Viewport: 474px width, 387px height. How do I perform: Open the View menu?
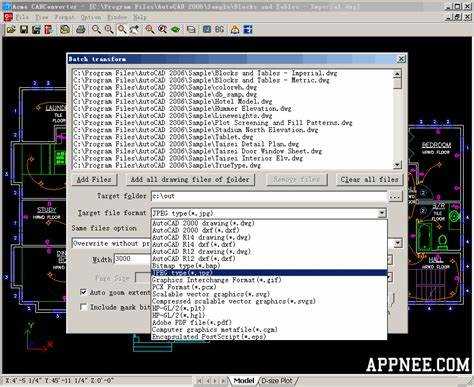pos(42,17)
